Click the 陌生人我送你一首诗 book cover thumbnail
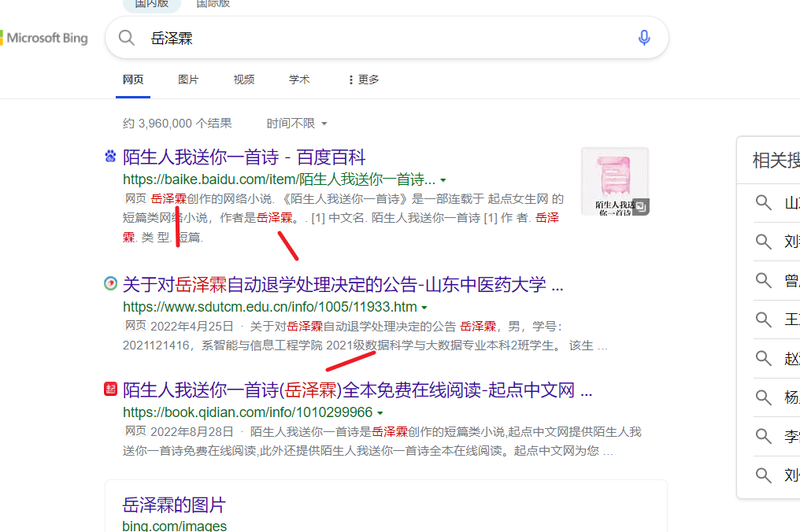 click(x=615, y=182)
